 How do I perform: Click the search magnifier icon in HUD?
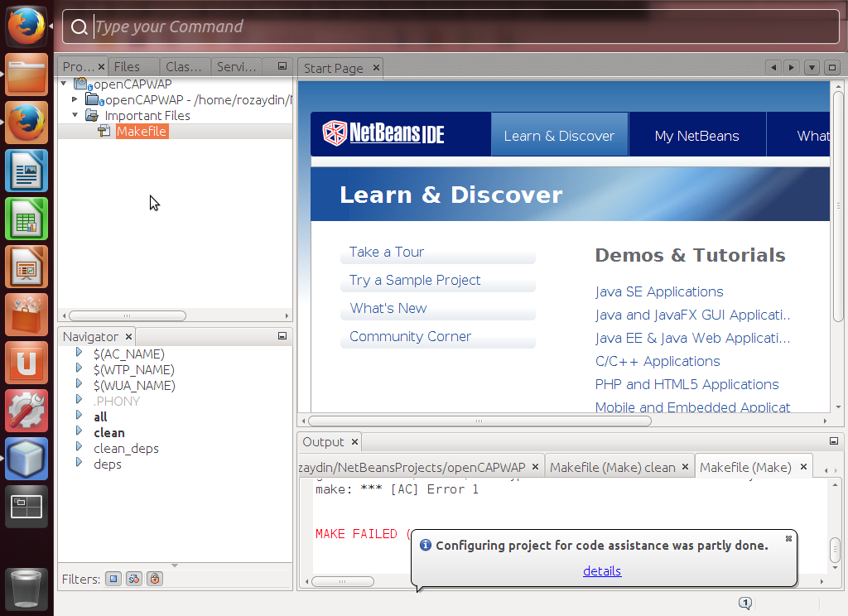click(x=79, y=26)
